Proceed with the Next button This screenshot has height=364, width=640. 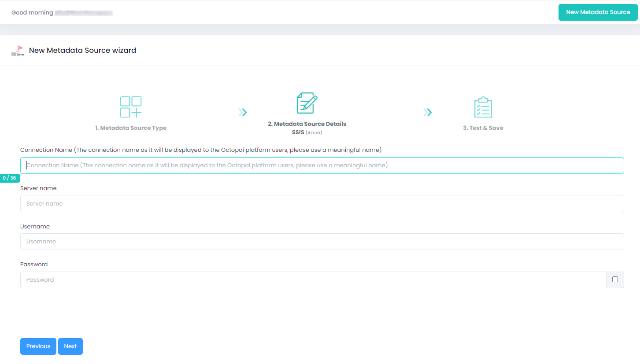pos(70,346)
